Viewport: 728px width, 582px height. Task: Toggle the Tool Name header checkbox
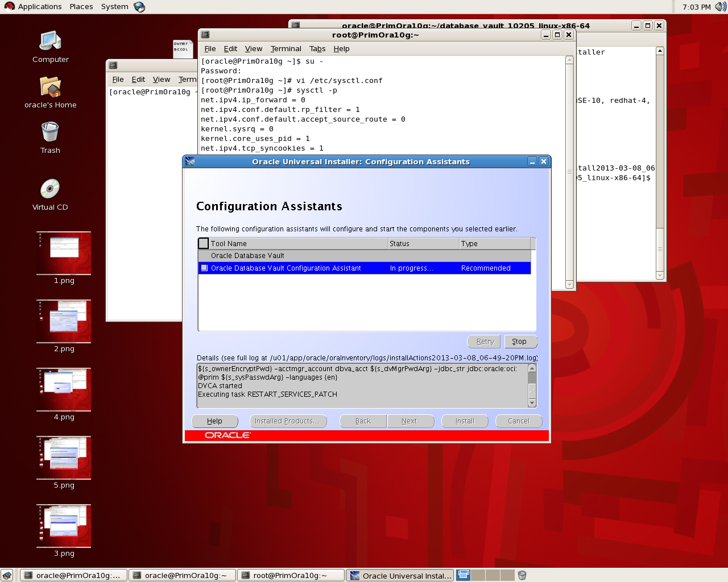(x=203, y=243)
